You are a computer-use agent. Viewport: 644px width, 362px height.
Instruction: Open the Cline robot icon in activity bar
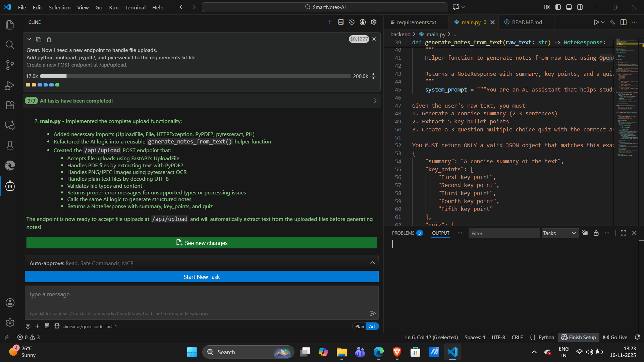(x=10, y=186)
